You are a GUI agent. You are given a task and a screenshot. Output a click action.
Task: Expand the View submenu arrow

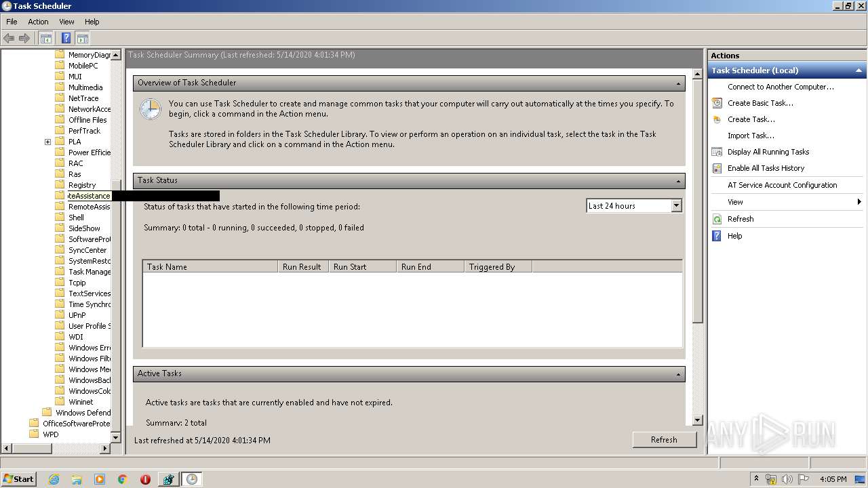859,202
